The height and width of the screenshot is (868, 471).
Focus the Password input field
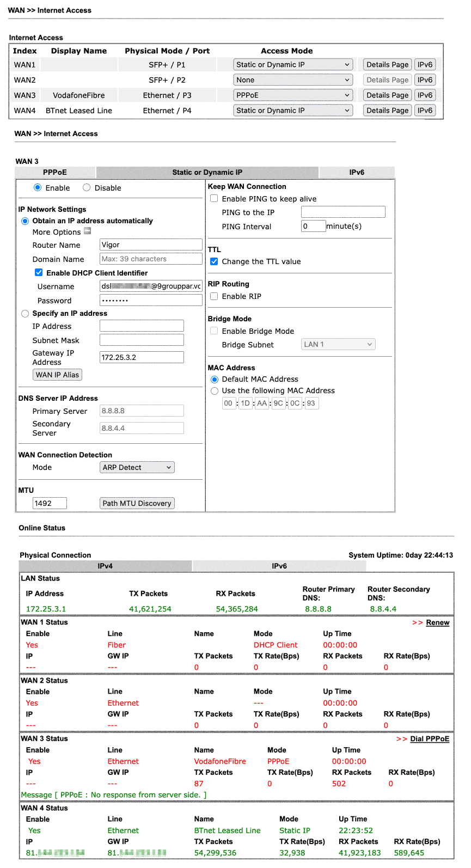tap(151, 300)
